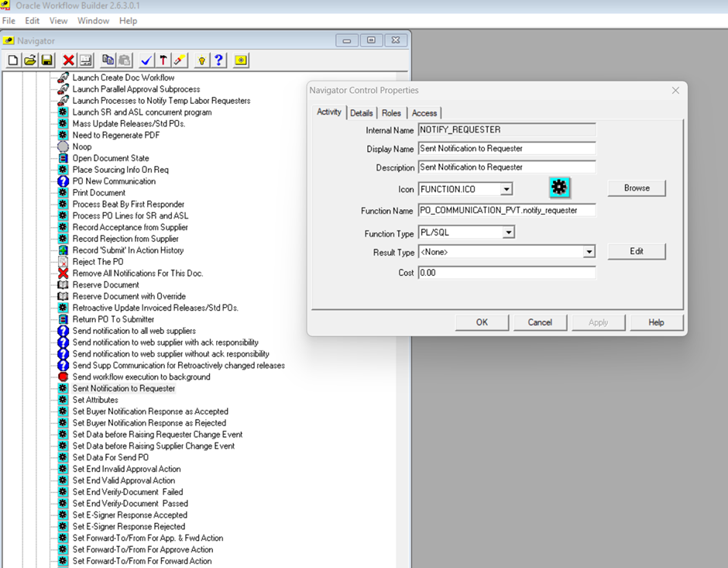Viewport: 728px width, 568px height.
Task: Switch to the Details tab
Action: [361, 113]
